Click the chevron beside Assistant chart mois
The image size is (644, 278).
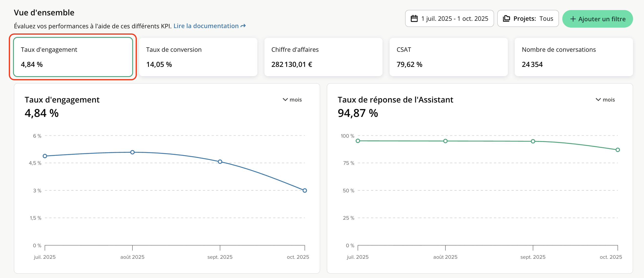(598, 100)
